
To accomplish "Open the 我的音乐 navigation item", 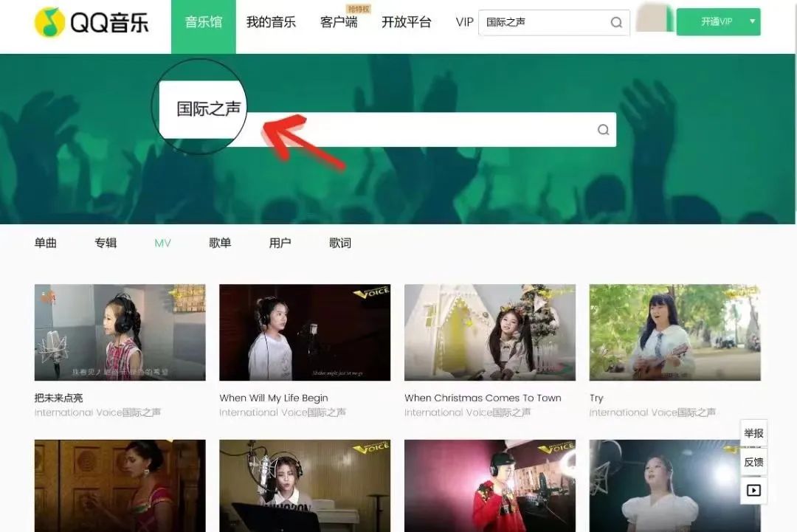I will click(271, 22).
